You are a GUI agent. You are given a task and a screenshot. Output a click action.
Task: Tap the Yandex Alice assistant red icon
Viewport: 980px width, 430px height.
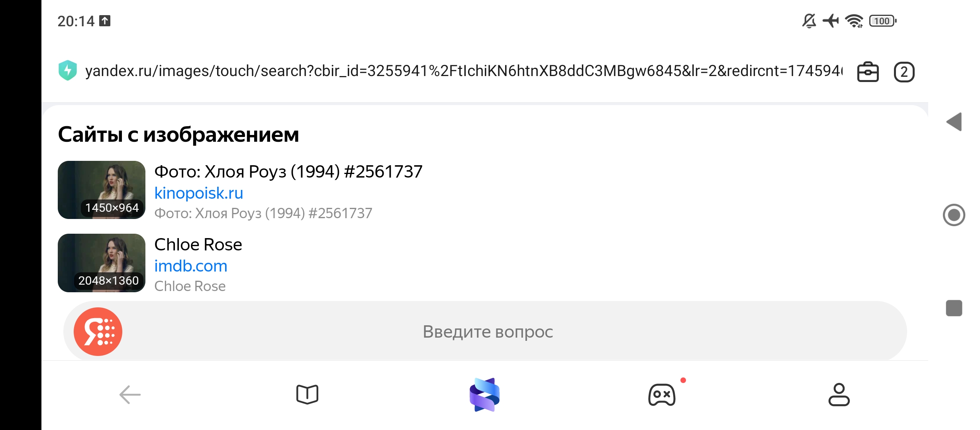98,331
